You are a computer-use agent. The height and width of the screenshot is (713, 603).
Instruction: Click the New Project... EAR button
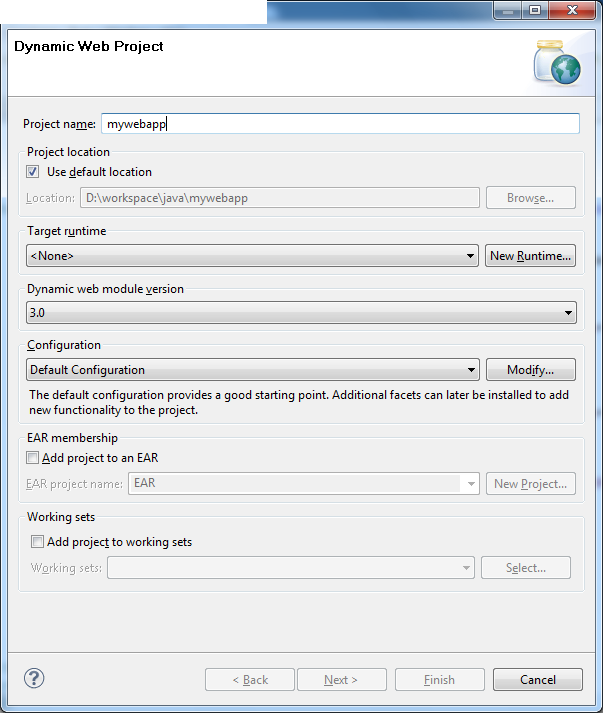531,484
